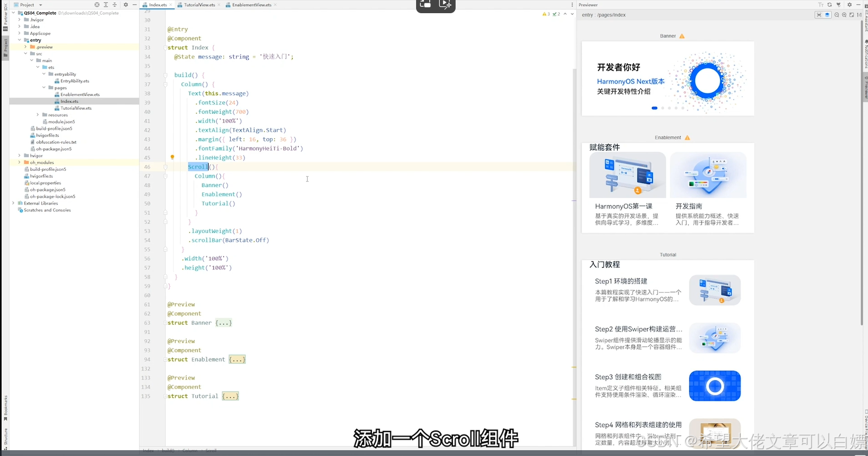
Task: Click the HarmonyOS第一课 card in preview
Action: [x=627, y=190]
